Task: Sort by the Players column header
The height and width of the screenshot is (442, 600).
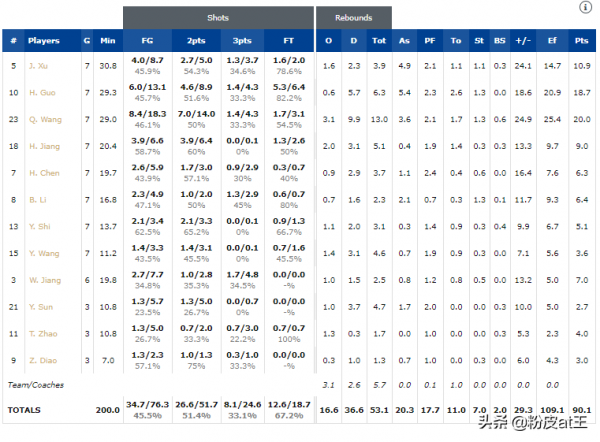Action: (x=44, y=41)
